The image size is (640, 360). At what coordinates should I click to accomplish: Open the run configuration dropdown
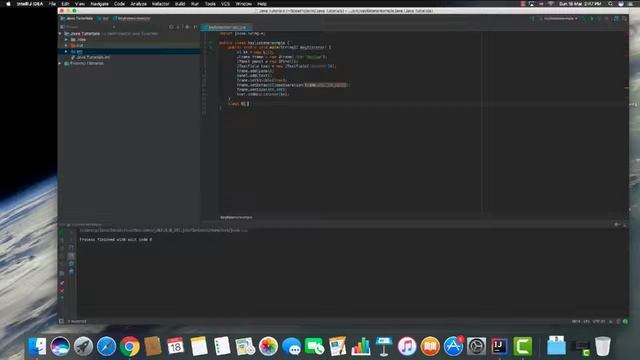(559, 18)
